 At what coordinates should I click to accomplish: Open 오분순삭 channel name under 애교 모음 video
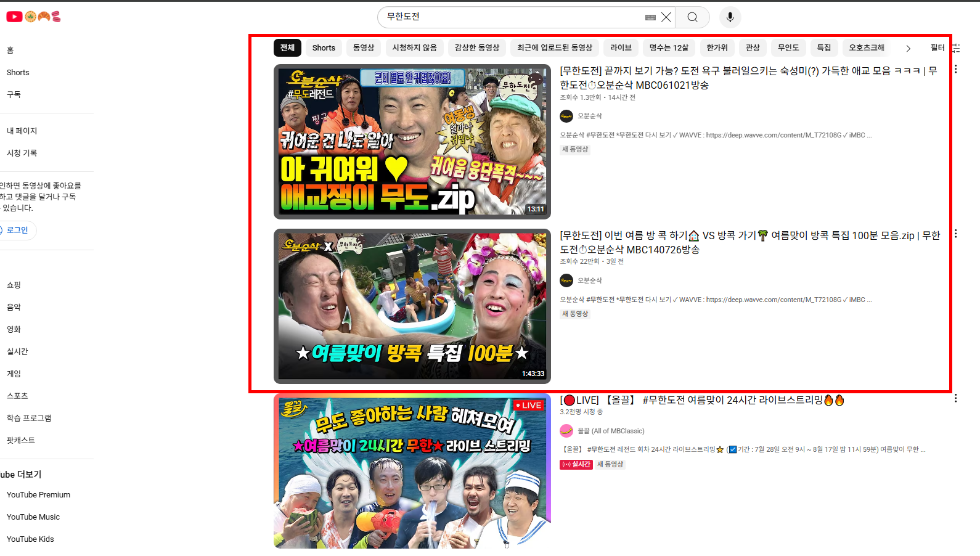tap(590, 116)
